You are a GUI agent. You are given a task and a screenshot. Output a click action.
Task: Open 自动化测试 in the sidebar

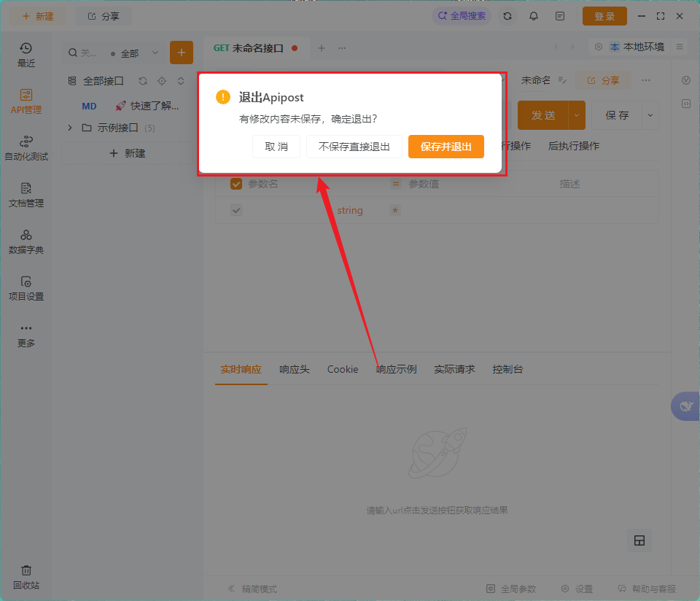[x=26, y=148]
